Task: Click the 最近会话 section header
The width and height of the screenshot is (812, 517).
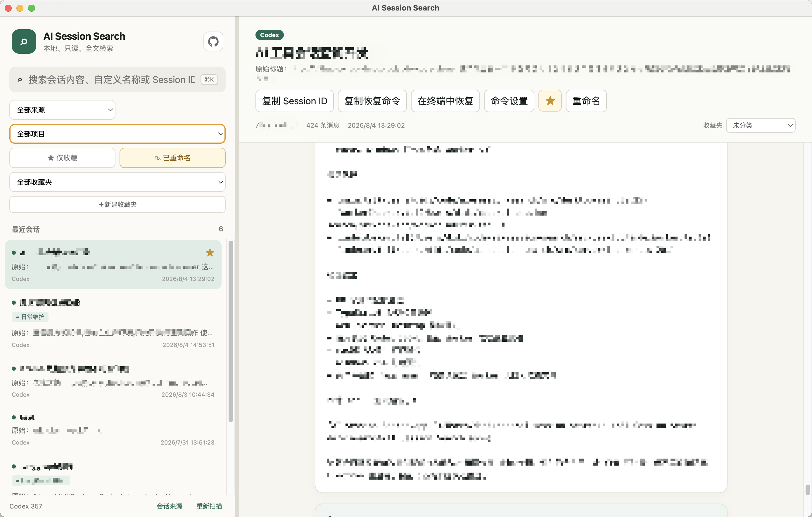Action: click(x=26, y=229)
